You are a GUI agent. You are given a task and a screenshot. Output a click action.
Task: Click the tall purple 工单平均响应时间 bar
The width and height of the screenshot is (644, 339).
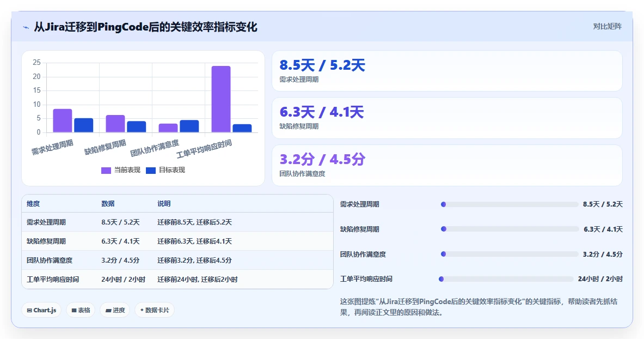(x=221, y=99)
